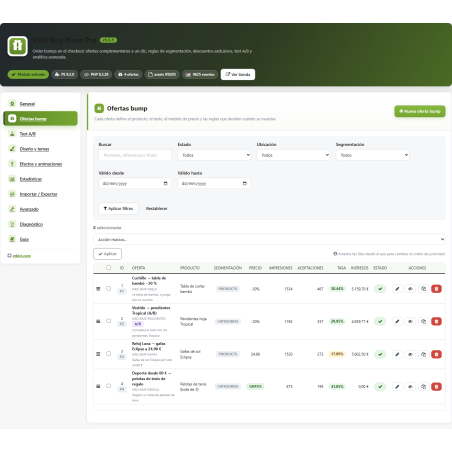This screenshot has width=452, height=452.
Task: Open calendar picker in Válido hasta field
Action: (x=244, y=183)
